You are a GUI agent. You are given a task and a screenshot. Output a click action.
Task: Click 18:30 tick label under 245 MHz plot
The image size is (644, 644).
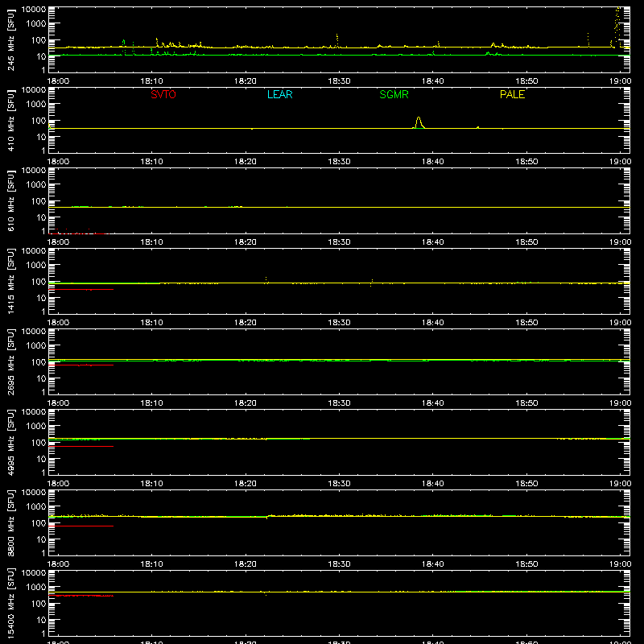coord(339,81)
